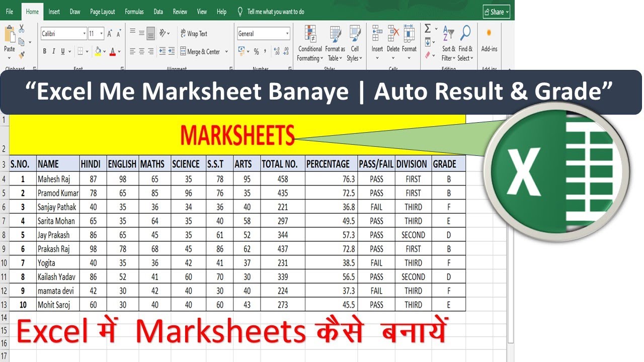Decrease font size with smaller A
The height and width of the screenshot is (362, 644).
118,34
